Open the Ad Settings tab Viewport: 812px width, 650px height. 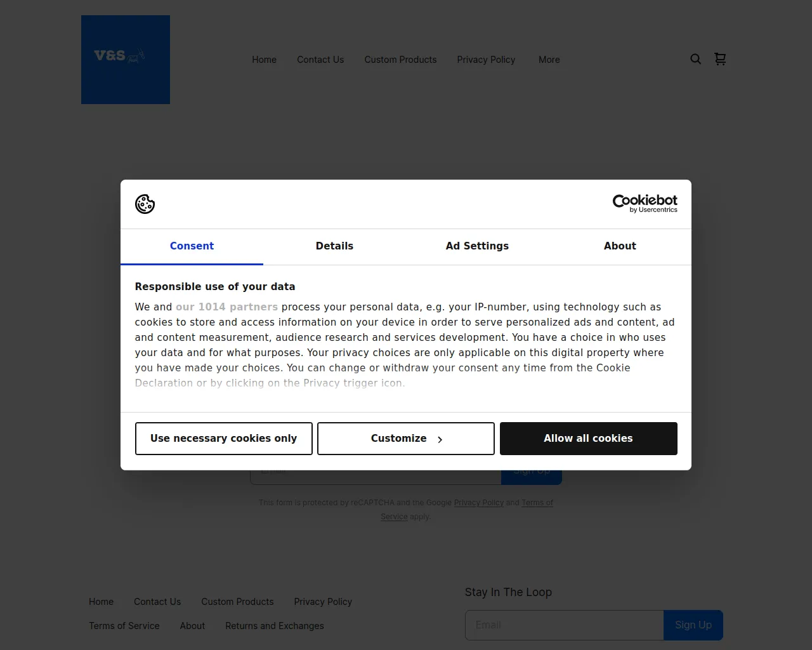(x=477, y=246)
